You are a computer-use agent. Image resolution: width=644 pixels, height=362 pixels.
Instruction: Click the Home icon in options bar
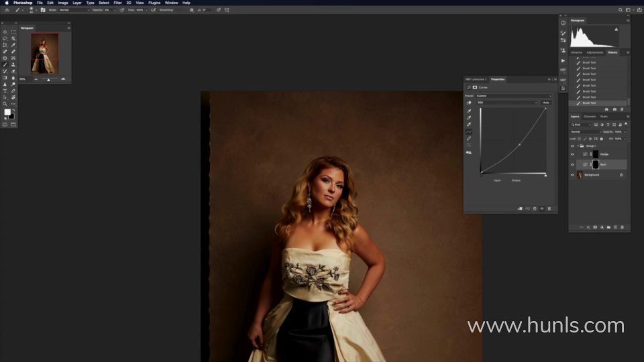pyautogui.click(x=7, y=10)
